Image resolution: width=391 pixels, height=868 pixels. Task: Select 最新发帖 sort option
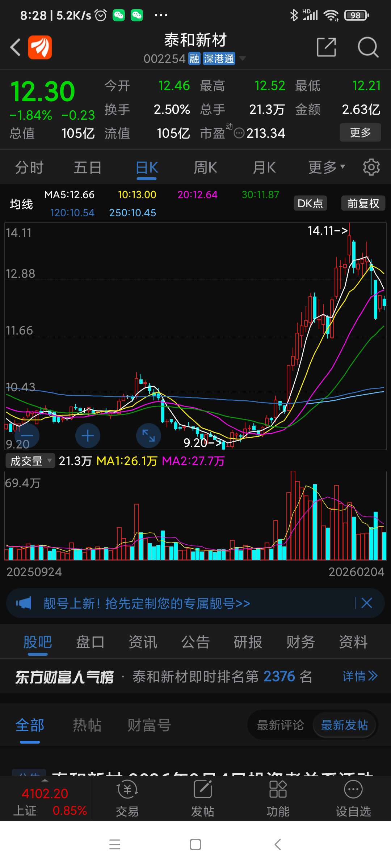click(x=344, y=725)
